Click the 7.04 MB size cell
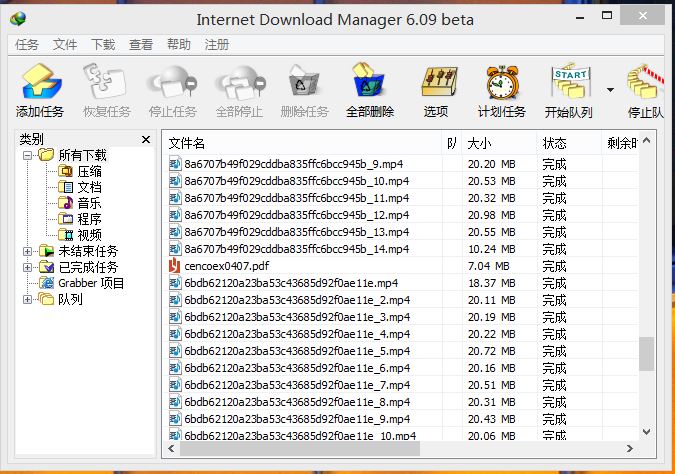The image size is (675, 474). point(489,266)
